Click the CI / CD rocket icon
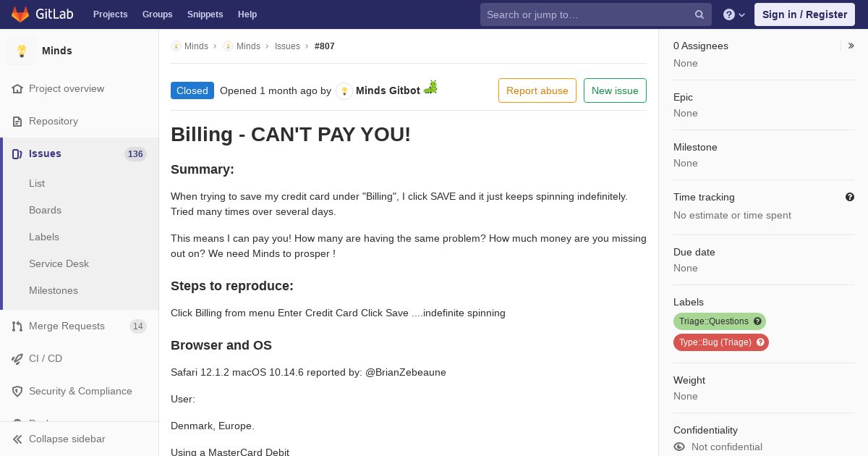 coord(17,359)
